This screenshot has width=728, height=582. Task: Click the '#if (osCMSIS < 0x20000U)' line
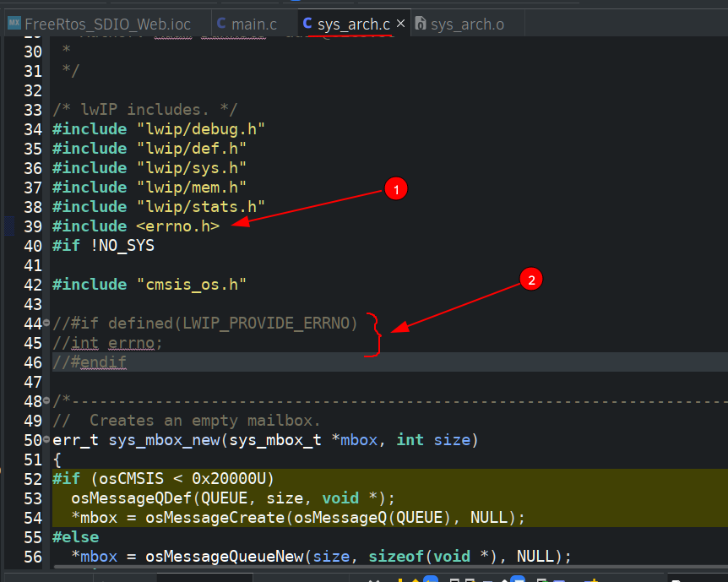[x=164, y=478]
